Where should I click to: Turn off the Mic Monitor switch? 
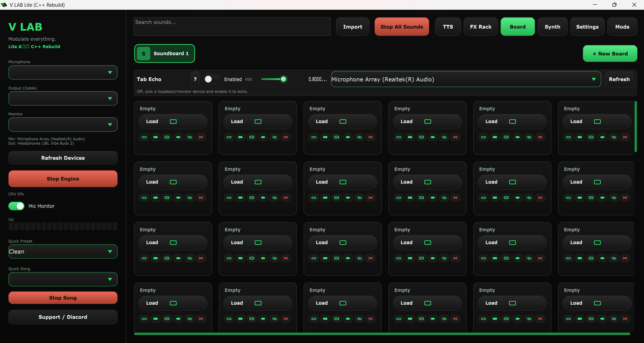(16, 206)
